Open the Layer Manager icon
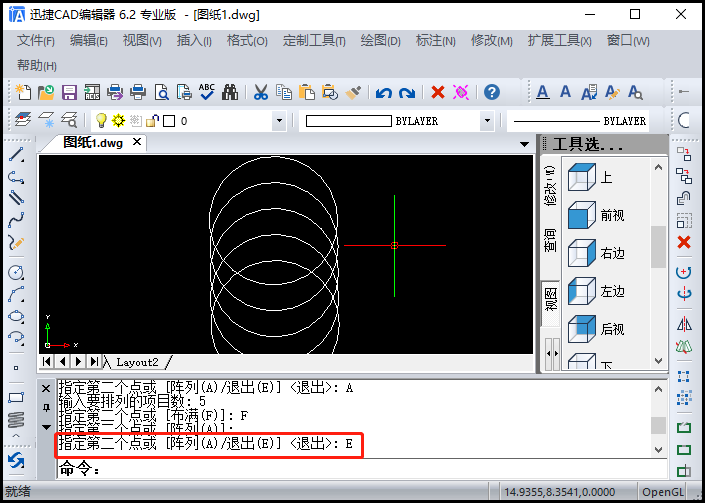Viewport: 705px width, 503px height. tap(23, 120)
